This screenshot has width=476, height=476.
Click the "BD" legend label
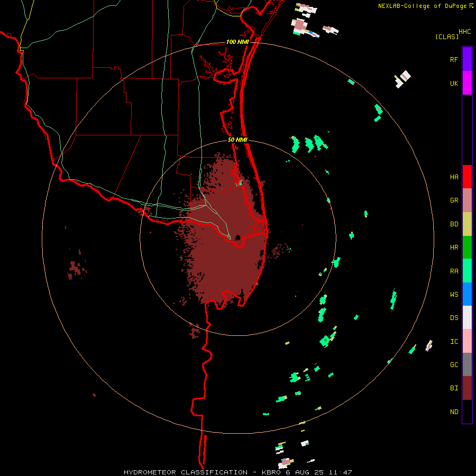(x=454, y=224)
